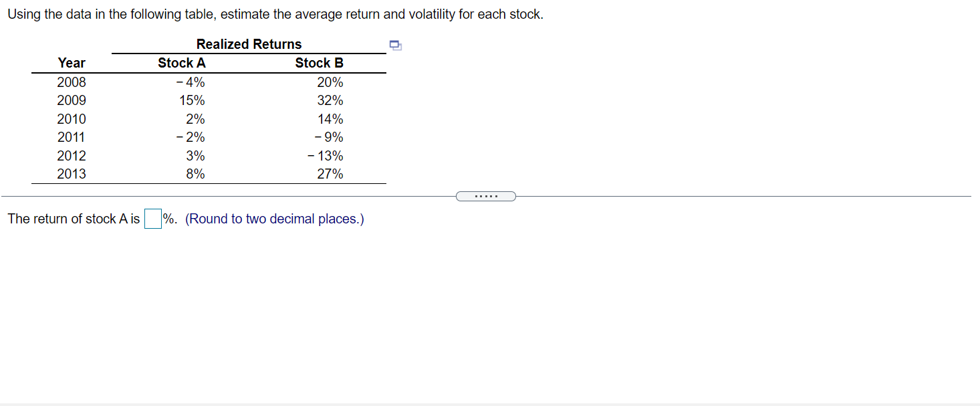This screenshot has width=980, height=406.
Task: Select the Year column header
Action: pyautogui.click(x=72, y=63)
